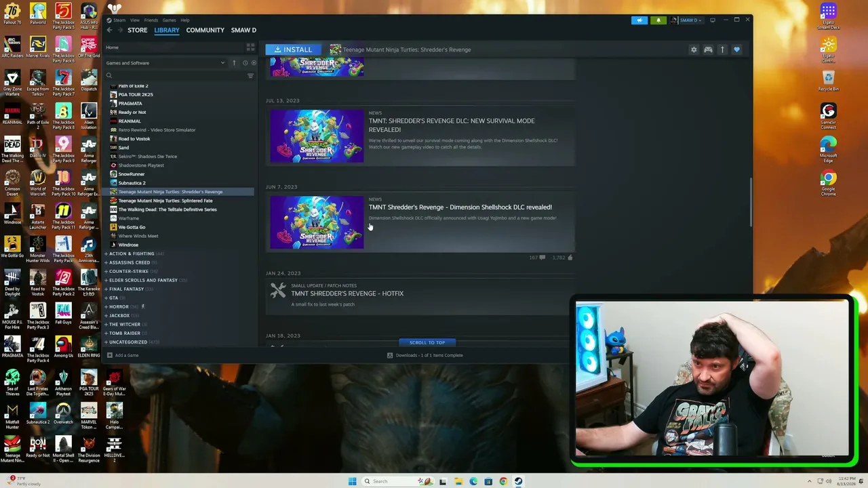The width and height of the screenshot is (868, 488).
Task: Toggle sort by recent clock icon
Action: pos(245,63)
